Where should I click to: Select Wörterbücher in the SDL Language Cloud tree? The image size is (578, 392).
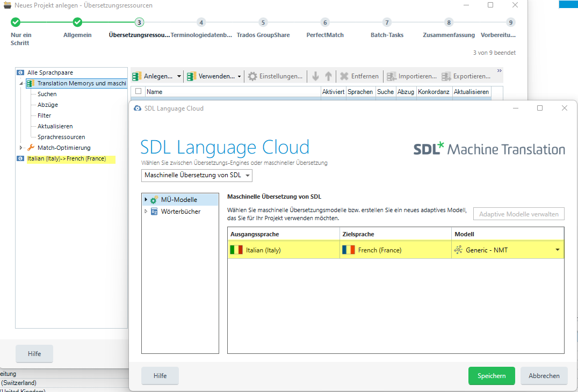pos(180,212)
